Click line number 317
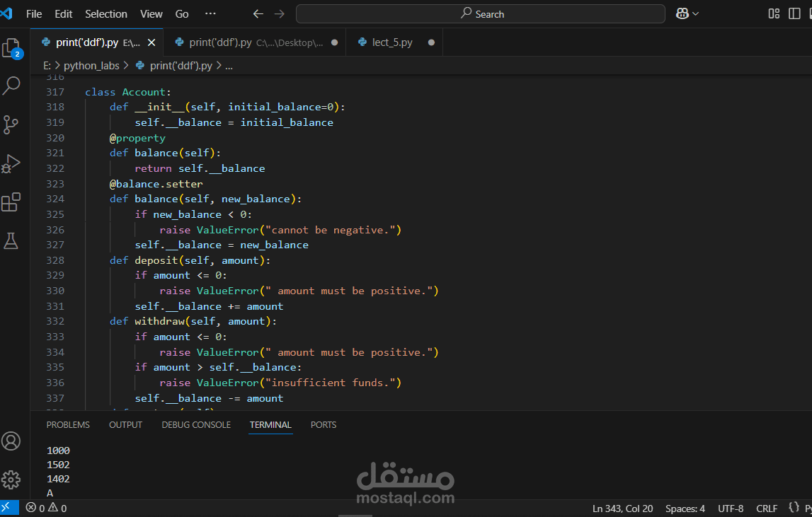 point(55,92)
